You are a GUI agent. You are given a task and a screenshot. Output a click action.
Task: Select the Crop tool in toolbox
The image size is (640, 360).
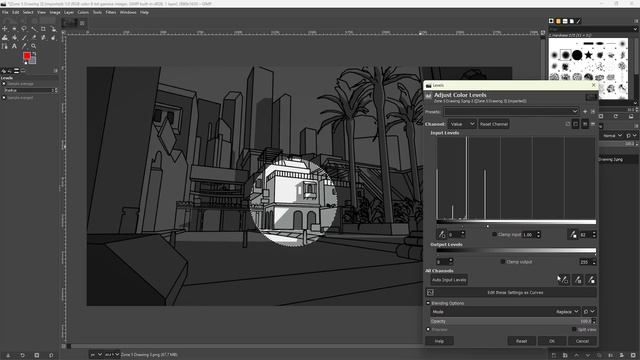(x=43, y=29)
